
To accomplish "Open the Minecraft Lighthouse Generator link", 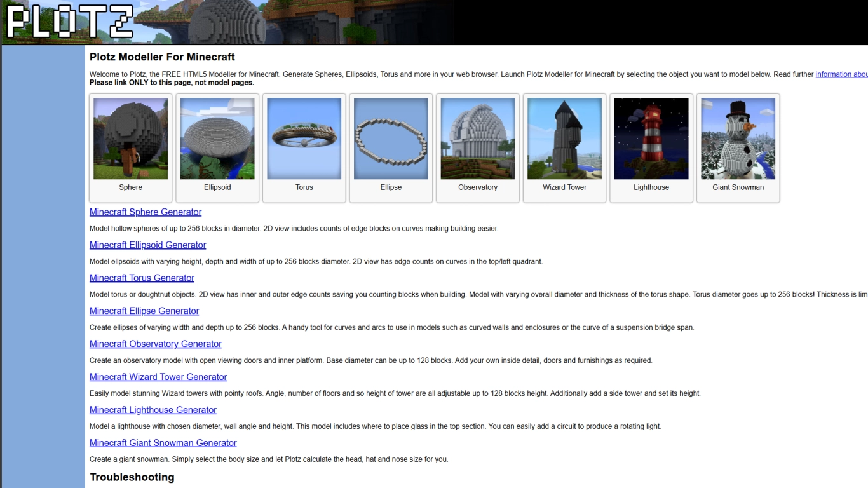I will [153, 410].
